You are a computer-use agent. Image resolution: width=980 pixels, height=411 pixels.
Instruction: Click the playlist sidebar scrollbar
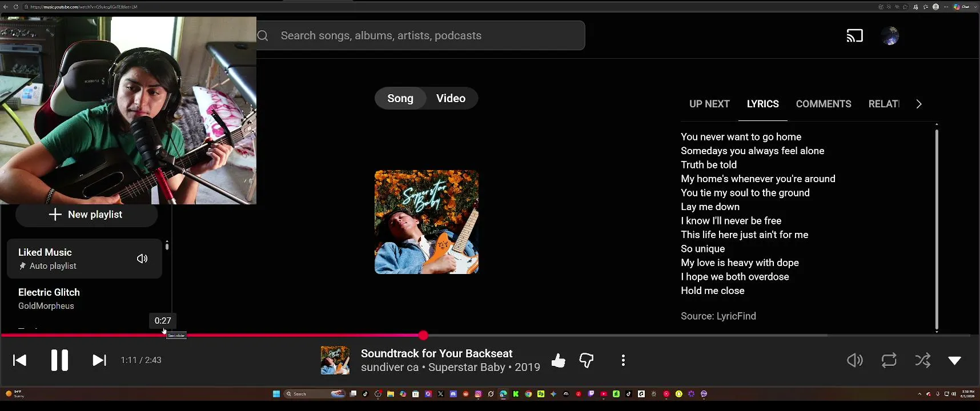click(167, 246)
